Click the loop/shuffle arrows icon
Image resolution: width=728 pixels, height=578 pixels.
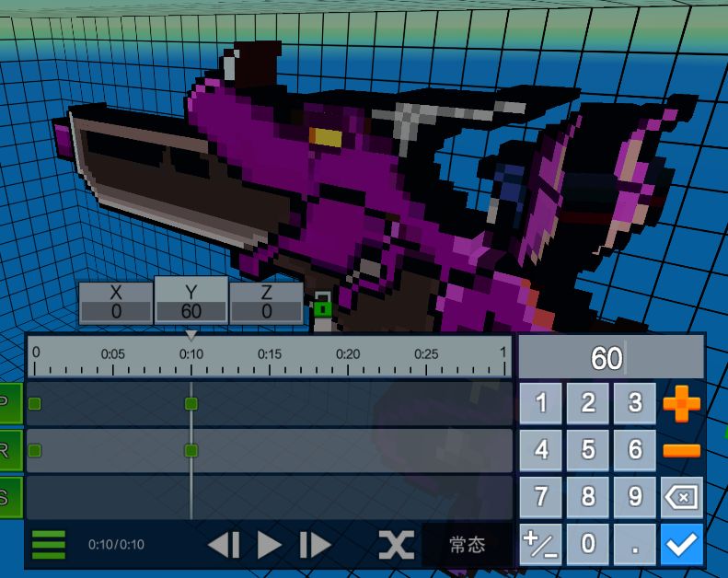397,544
